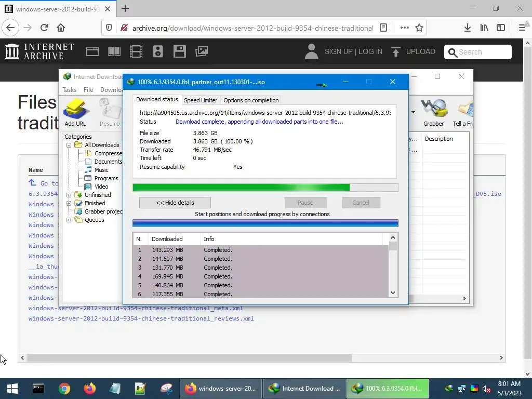Screen dimensions: 532x399
Task: Select connection row 4 with 169.945 MB
Action: point(261,276)
